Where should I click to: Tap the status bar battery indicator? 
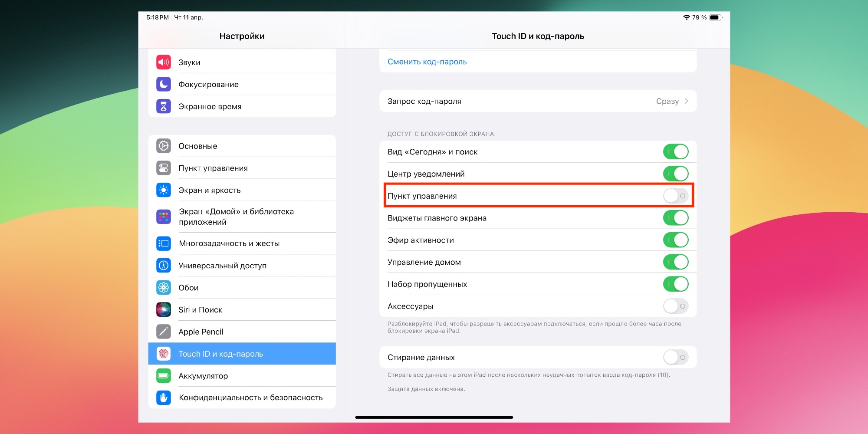click(716, 17)
